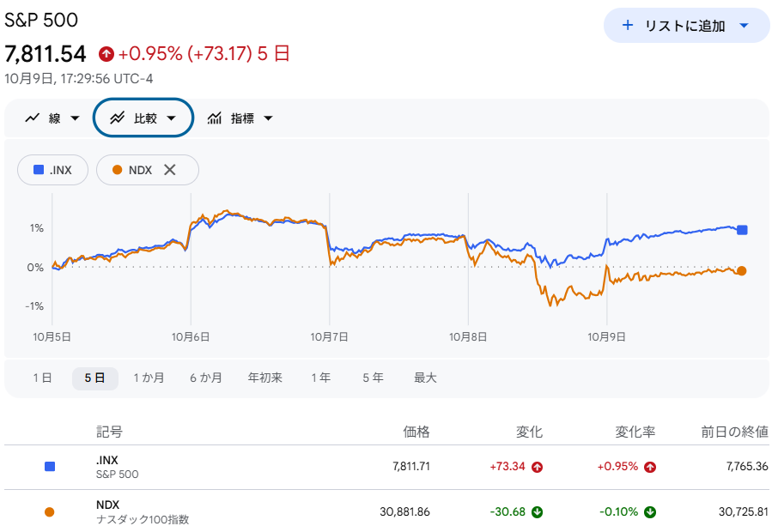Click the 記号 column header
778x532 pixels.
point(109,432)
